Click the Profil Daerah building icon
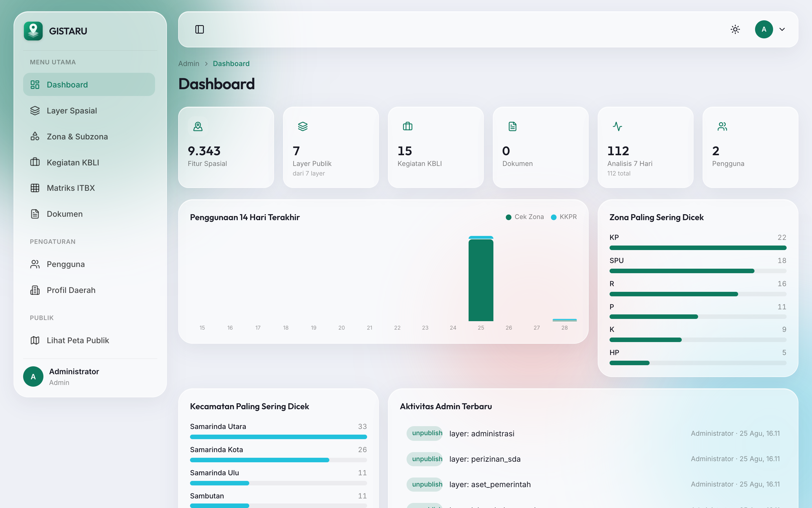Image resolution: width=812 pixels, height=508 pixels. (x=35, y=290)
